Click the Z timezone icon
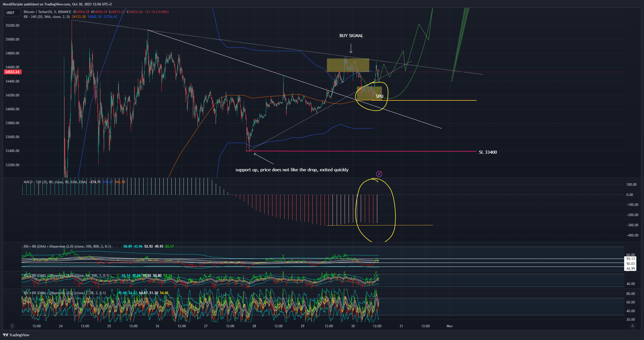 pyautogui.click(x=12, y=326)
